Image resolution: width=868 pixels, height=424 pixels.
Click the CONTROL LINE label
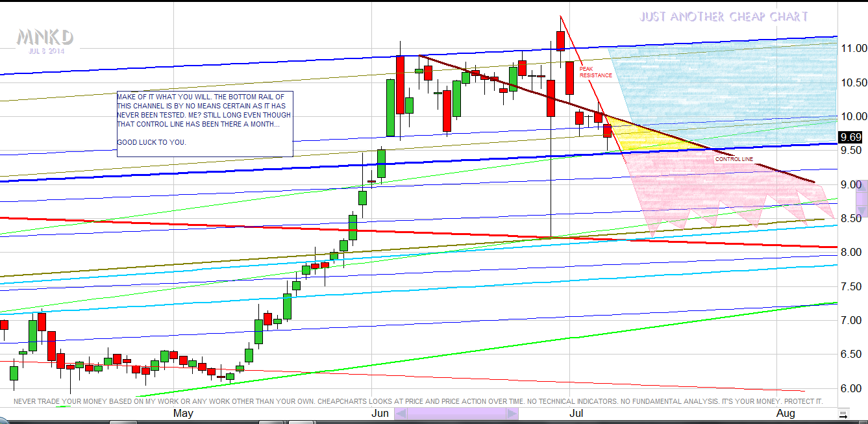click(x=734, y=159)
